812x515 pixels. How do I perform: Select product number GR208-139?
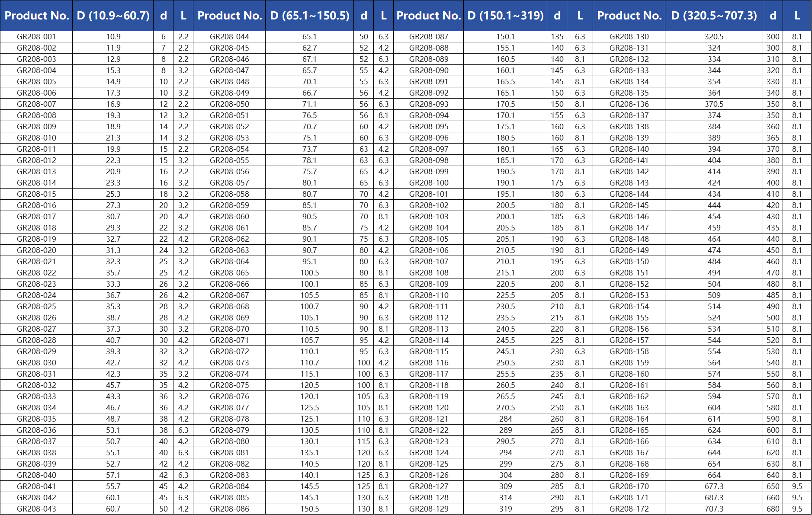click(629, 138)
